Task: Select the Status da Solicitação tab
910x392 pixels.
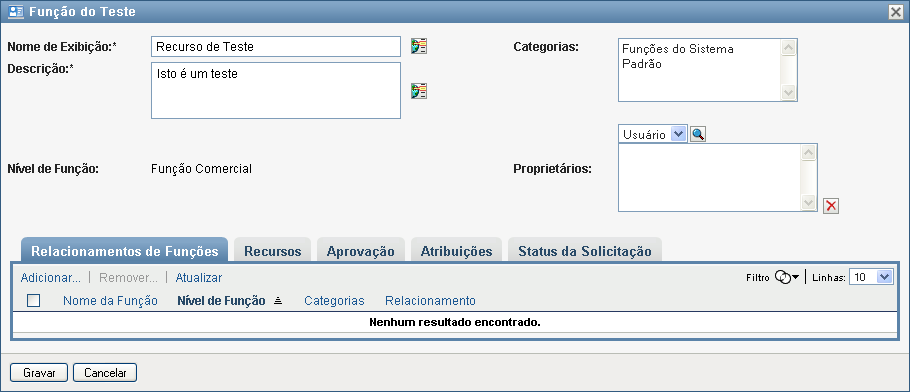Action: [584, 251]
